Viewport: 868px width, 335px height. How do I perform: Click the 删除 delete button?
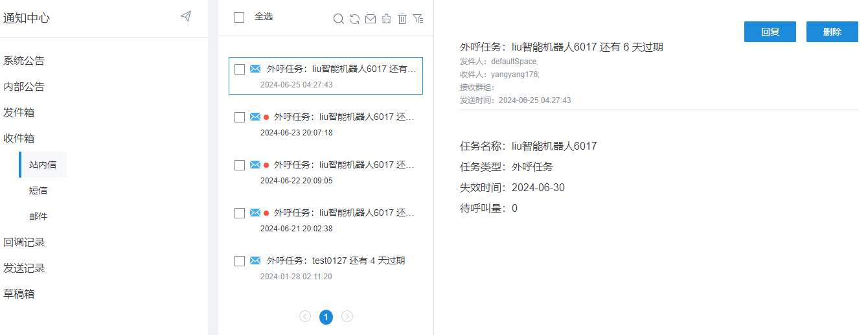point(832,32)
